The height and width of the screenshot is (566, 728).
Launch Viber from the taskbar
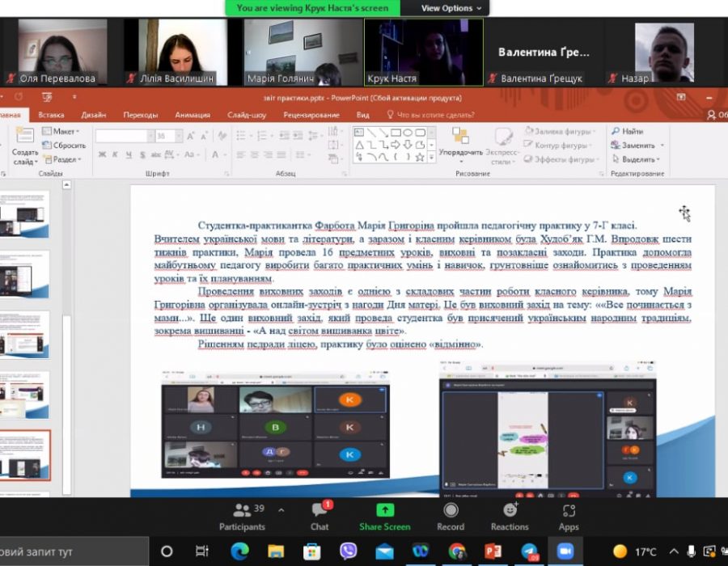349,551
